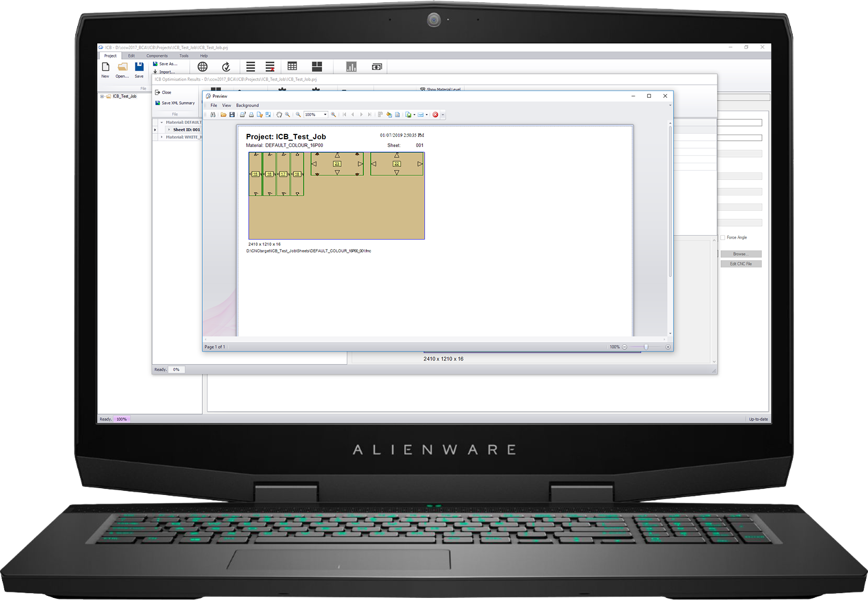This screenshot has height=600, width=868.
Task: Click the bar chart icon in ribbon
Action: pyautogui.click(x=351, y=67)
